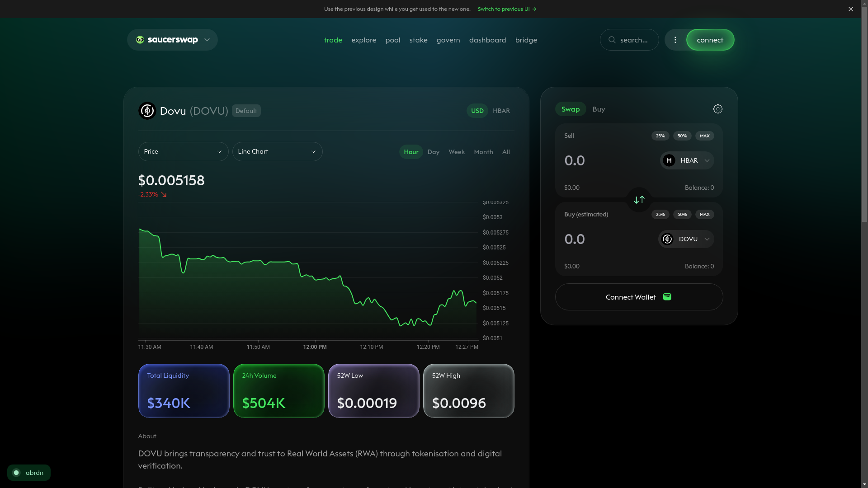Click the 24h Volume $504K card
This screenshot has height=488, width=868.
278,391
